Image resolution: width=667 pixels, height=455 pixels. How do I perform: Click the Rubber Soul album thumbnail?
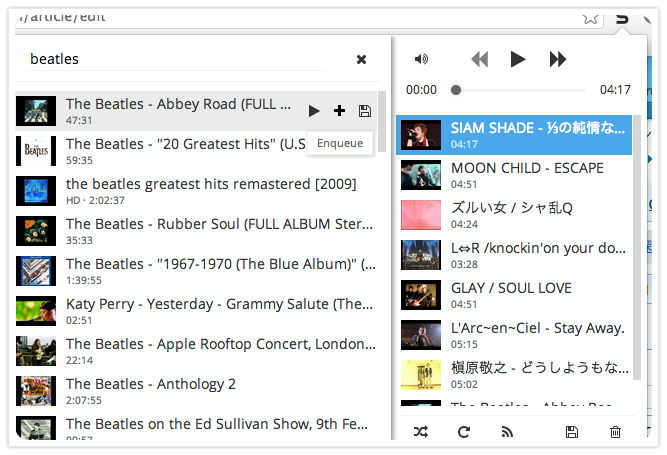(x=36, y=231)
